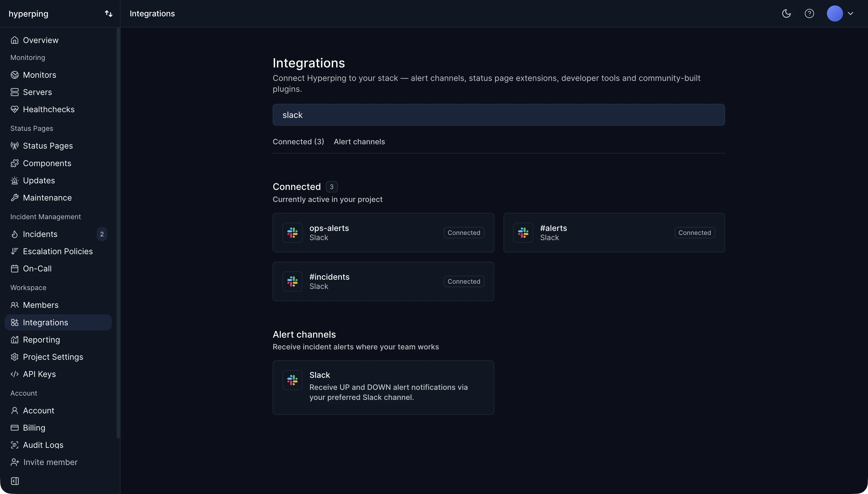Viewport: 868px width, 494px height.
Task: Click the Escalation Policies icon
Action: (14, 251)
